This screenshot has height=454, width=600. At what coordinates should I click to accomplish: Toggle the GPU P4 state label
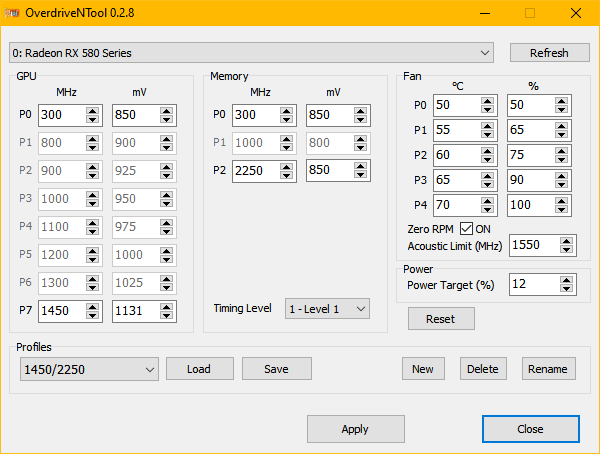(25, 227)
